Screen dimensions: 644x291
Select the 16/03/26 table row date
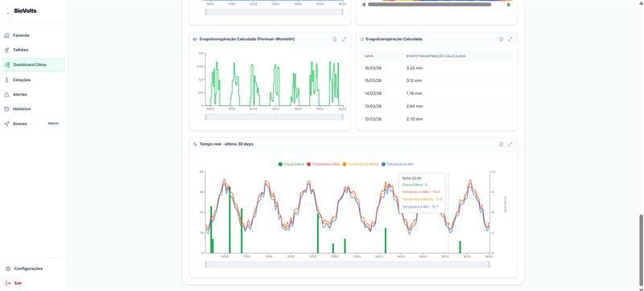pos(373,68)
